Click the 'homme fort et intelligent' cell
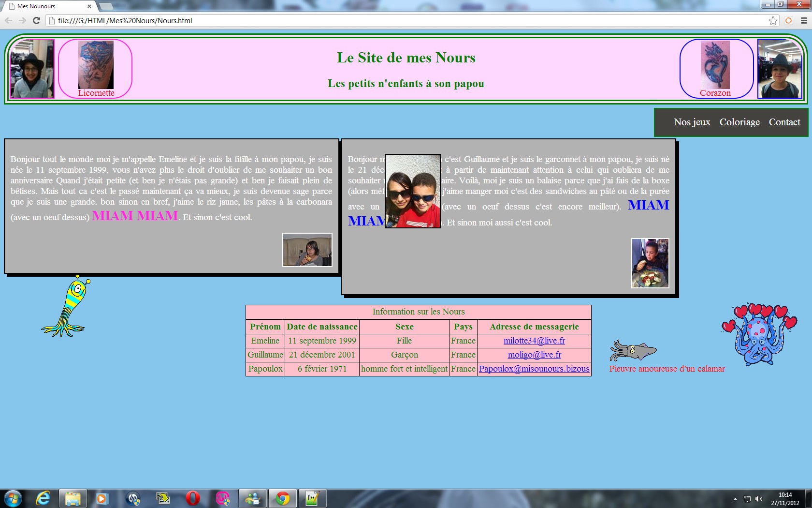This screenshot has width=812, height=508. [405, 369]
